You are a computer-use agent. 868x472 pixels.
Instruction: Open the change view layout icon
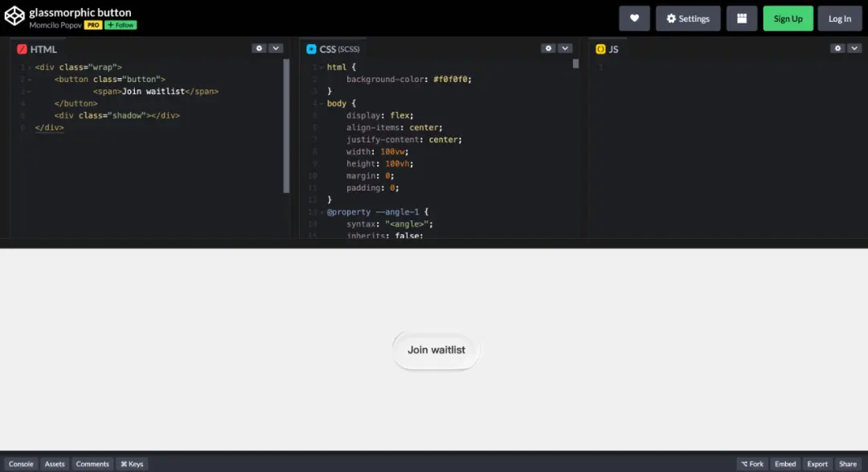tap(742, 18)
